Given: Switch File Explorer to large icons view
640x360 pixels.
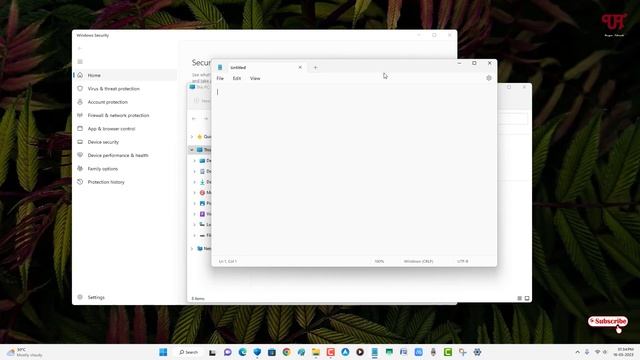Looking at the screenshot, I should point(527,298).
